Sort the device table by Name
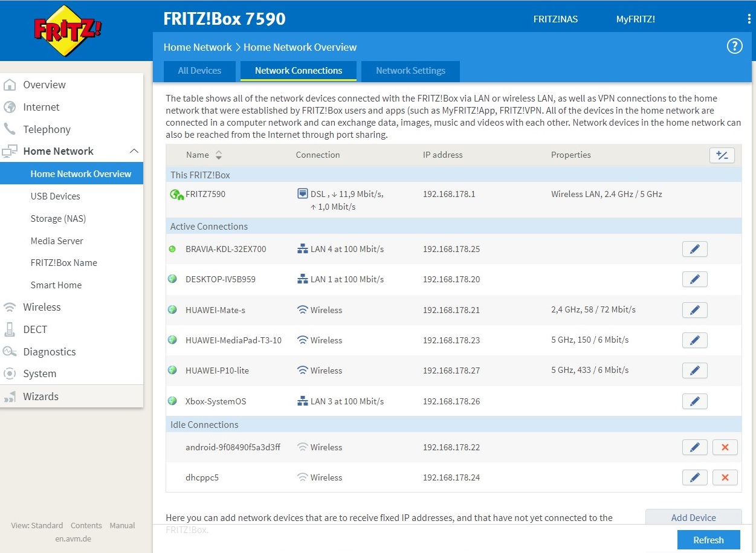 pyautogui.click(x=204, y=155)
